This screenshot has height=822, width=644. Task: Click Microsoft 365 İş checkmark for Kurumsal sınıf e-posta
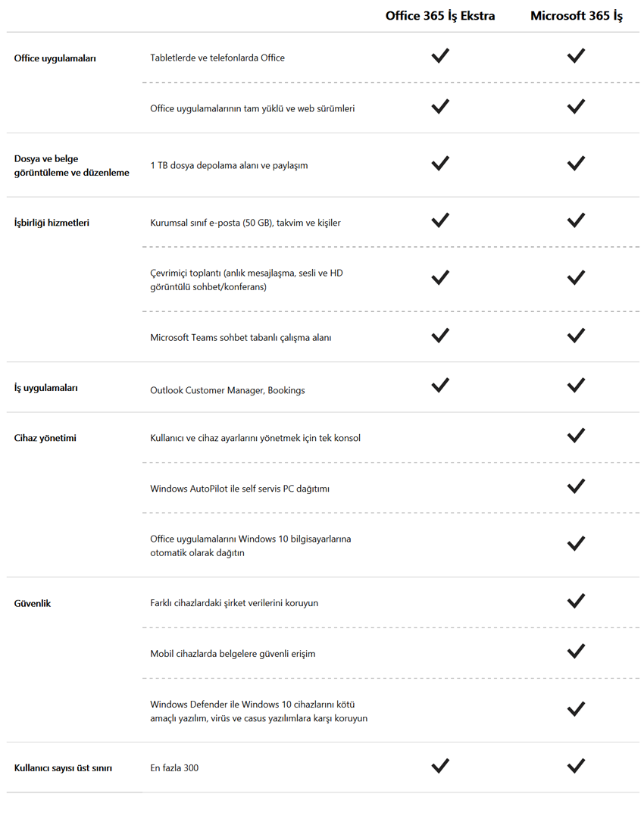point(576,220)
